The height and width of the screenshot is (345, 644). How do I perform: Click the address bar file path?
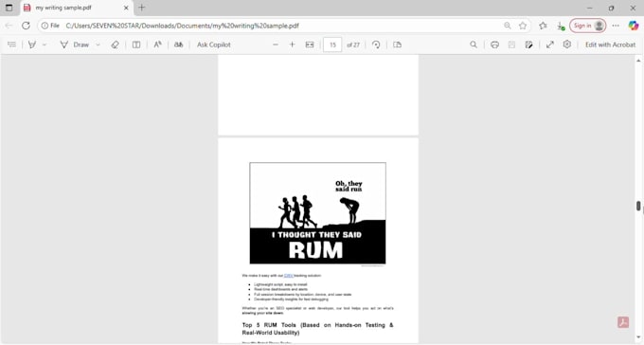point(183,26)
